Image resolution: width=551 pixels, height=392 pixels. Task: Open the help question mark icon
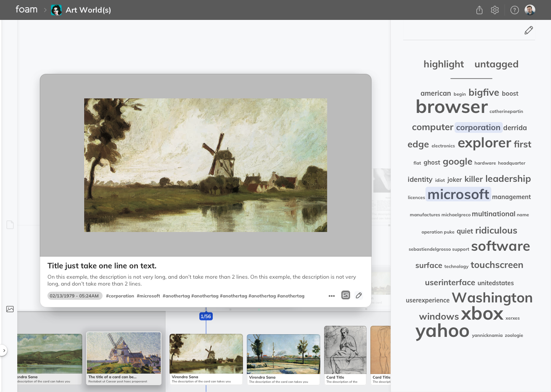point(515,10)
